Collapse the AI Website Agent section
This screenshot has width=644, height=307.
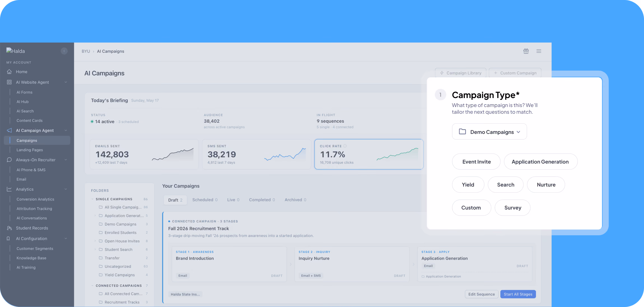pyautogui.click(x=66, y=82)
